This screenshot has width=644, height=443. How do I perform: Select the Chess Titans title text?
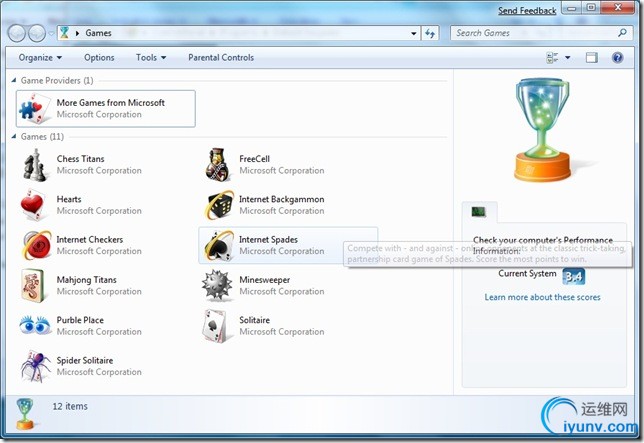pyautogui.click(x=80, y=158)
